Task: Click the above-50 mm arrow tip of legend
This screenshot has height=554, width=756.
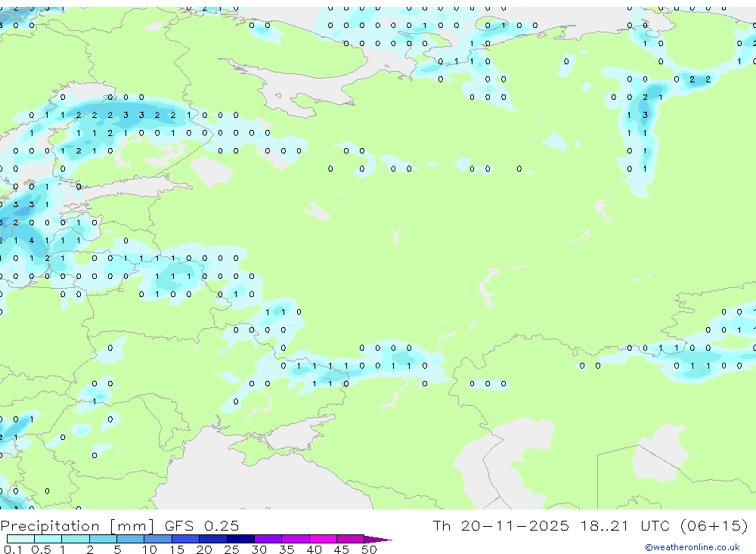Action: tap(378, 540)
